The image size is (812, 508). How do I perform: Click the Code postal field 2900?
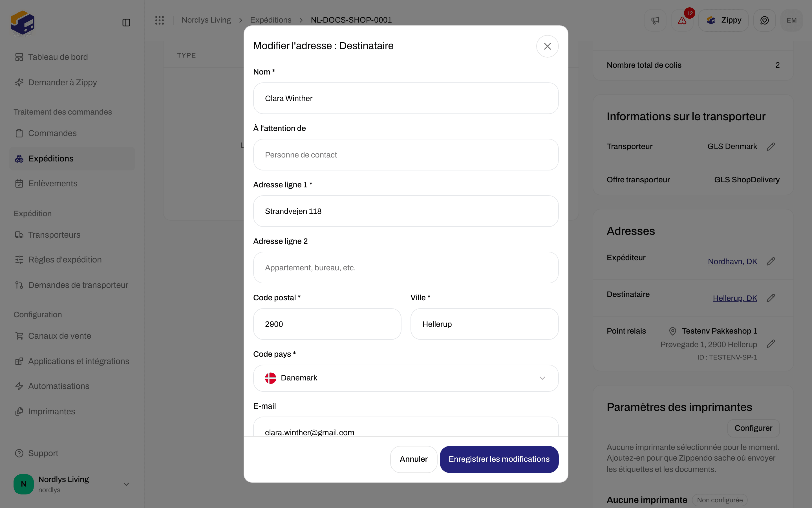(x=327, y=324)
